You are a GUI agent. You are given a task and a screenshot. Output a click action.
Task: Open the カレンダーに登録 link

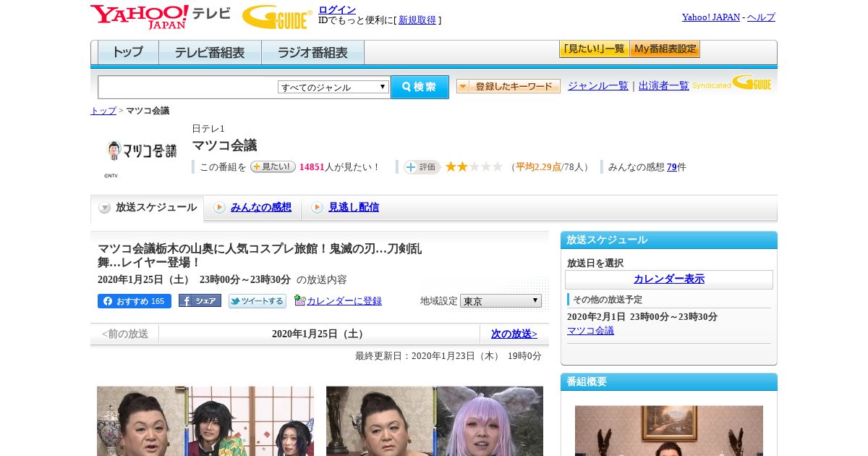tap(344, 301)
